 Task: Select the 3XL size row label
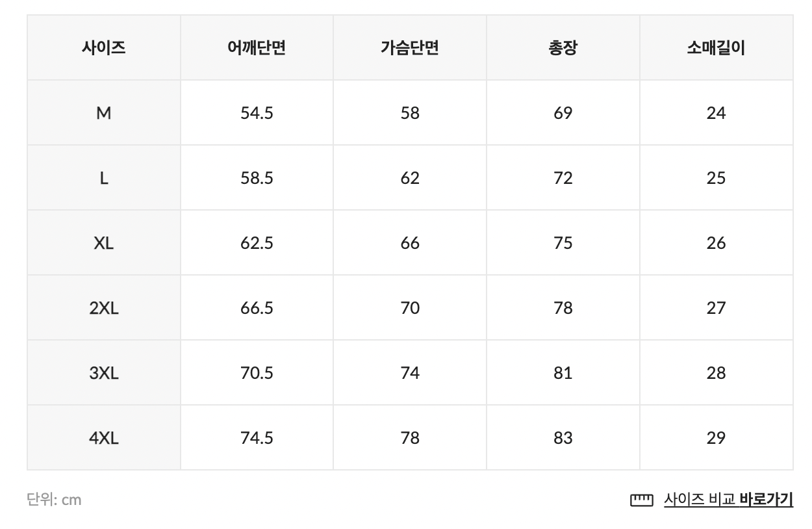click(104, 373)
